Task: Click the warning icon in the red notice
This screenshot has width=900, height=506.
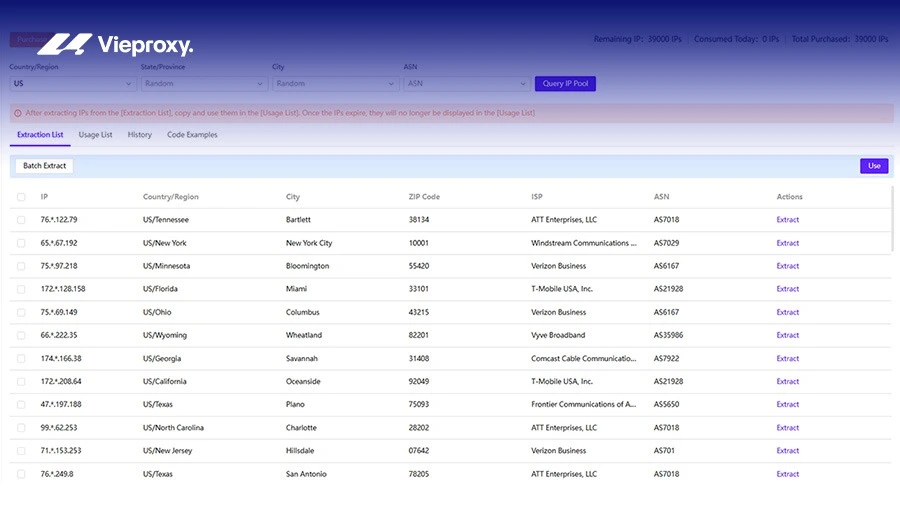Action: (18, 113)
